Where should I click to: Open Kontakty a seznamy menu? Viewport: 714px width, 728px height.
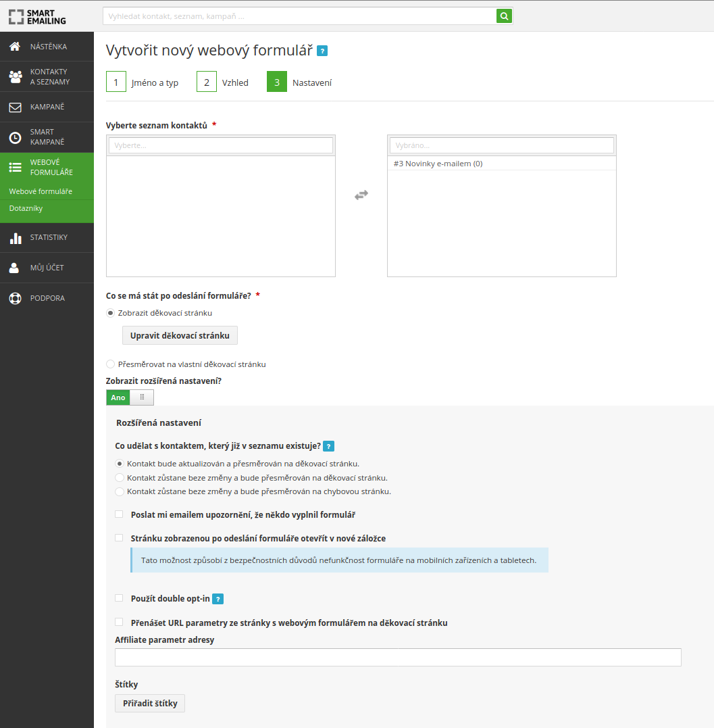pyautogui.click(x=47, y=76)
